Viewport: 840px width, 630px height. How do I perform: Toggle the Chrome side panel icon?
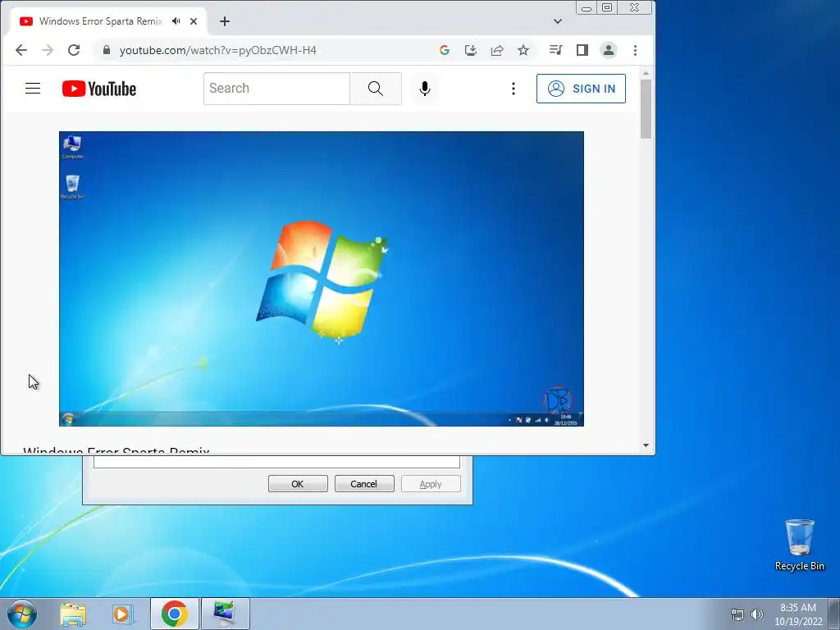(x=582, y=50)
